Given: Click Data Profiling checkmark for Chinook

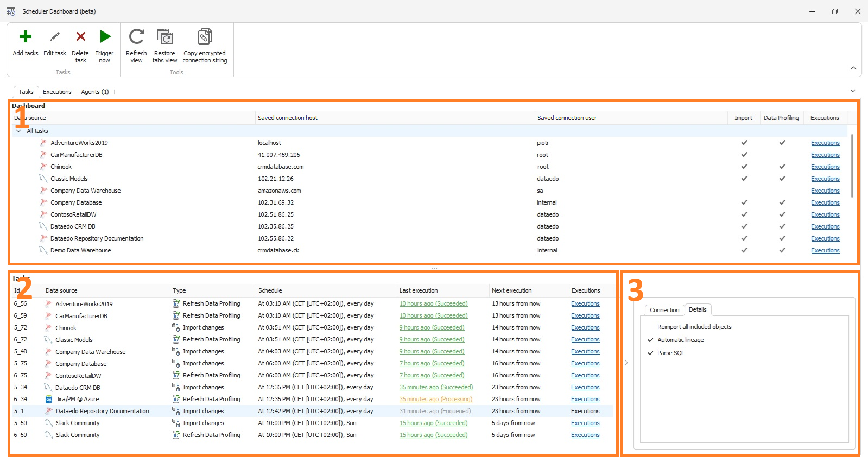Looking at the screenshot, I should coord(782,167).
